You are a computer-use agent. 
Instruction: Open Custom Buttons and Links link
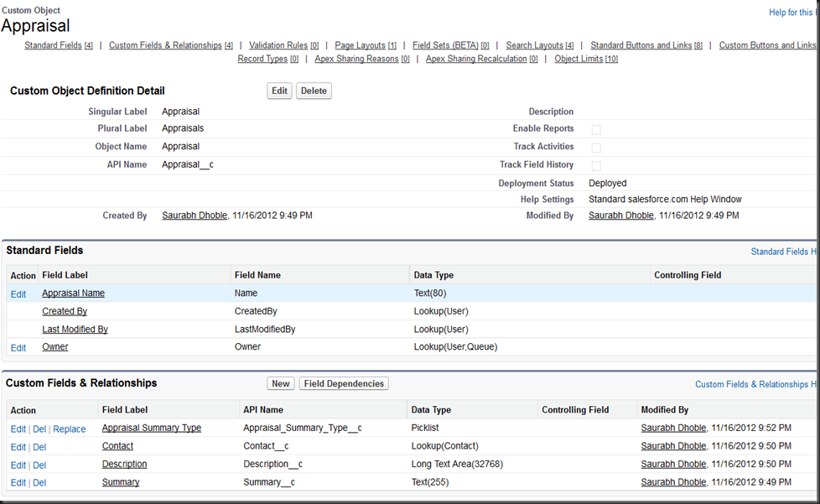pos(768,45)
